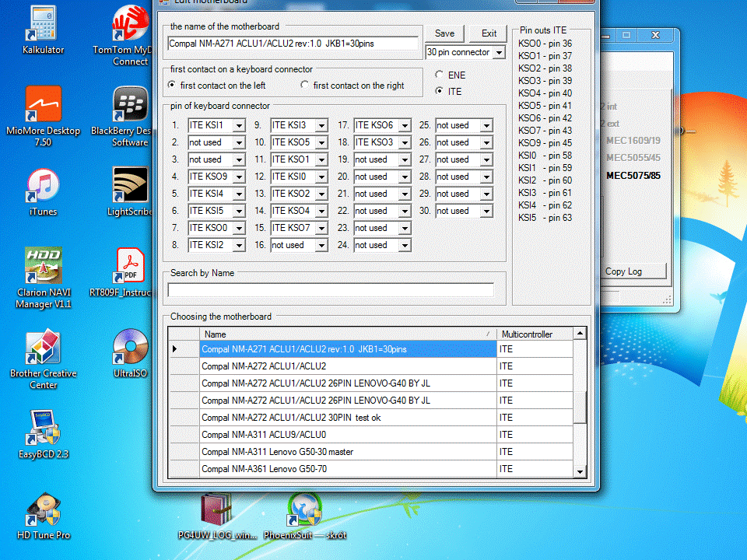Click MEC5055/45 in background window

tap(633, 158)
